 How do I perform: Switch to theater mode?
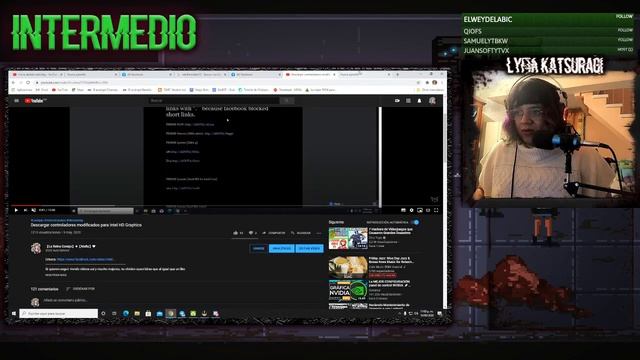pos(428,210)
